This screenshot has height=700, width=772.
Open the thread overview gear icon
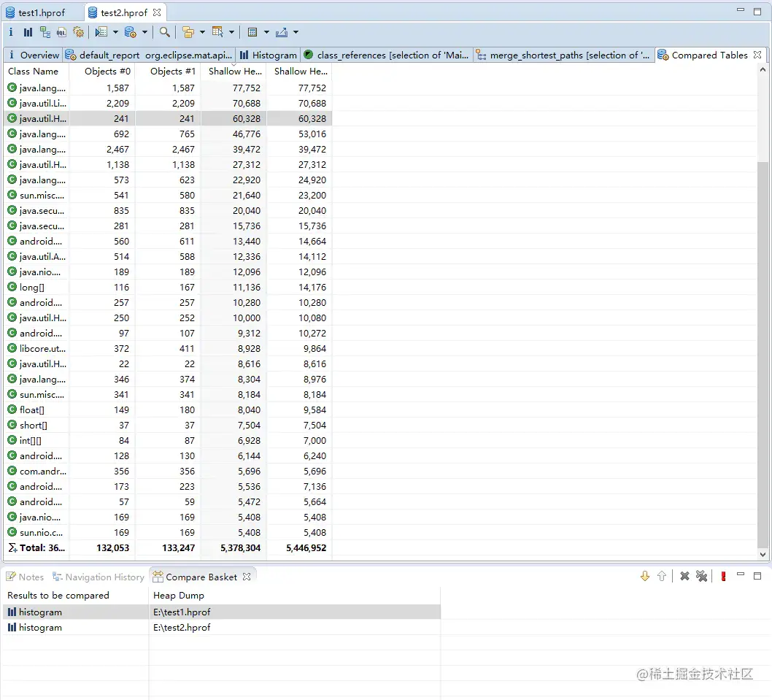(78, 32)
